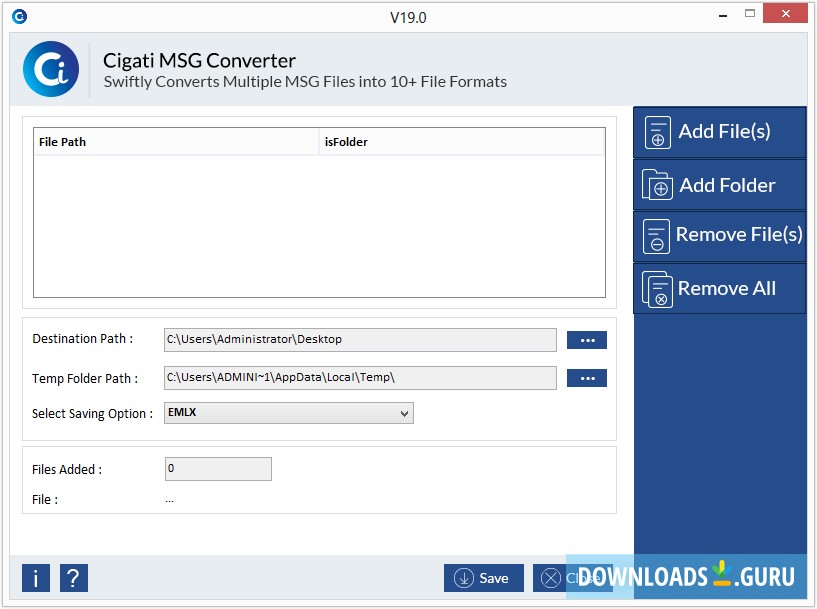Click the Remove All icon
Screen dimensions: 817x609
coord(656,289)
